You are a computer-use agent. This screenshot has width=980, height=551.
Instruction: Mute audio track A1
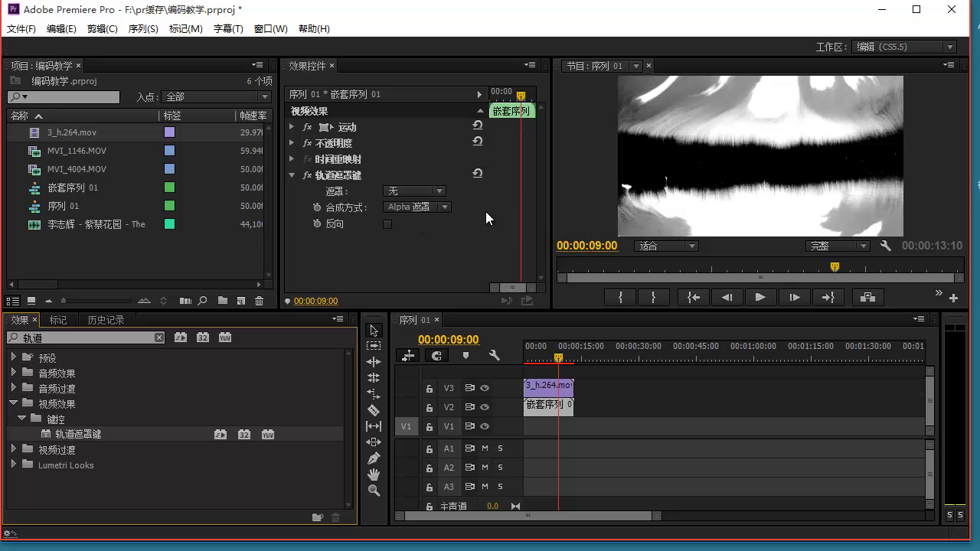(485, 448)
